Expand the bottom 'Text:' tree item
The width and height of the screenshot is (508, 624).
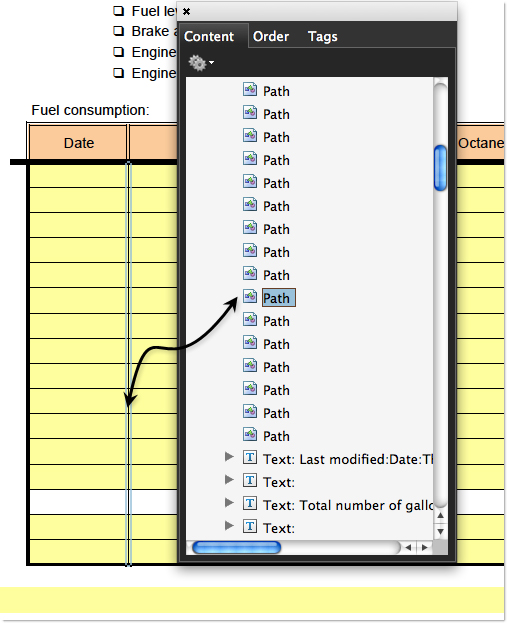tap(229, 526)
